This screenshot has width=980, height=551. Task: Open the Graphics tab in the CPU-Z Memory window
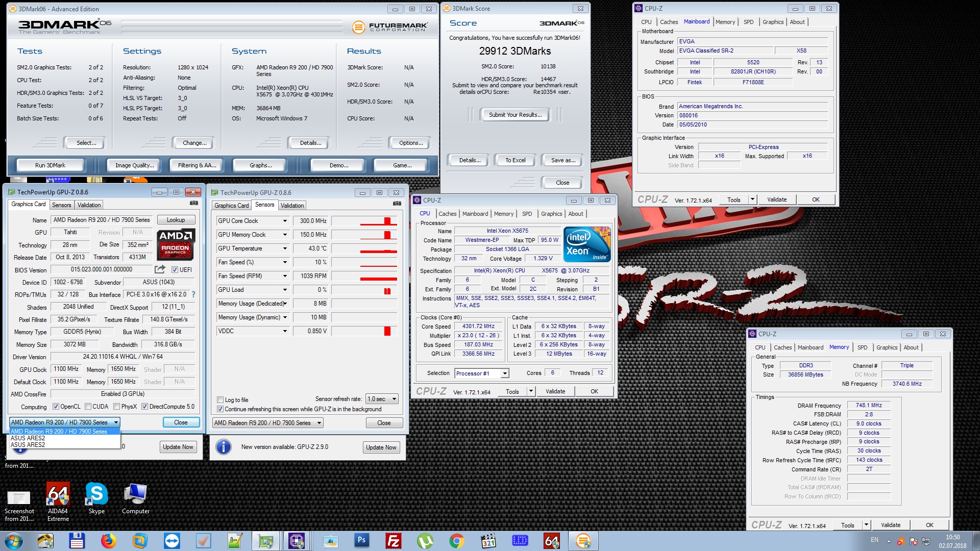(887, 347)
